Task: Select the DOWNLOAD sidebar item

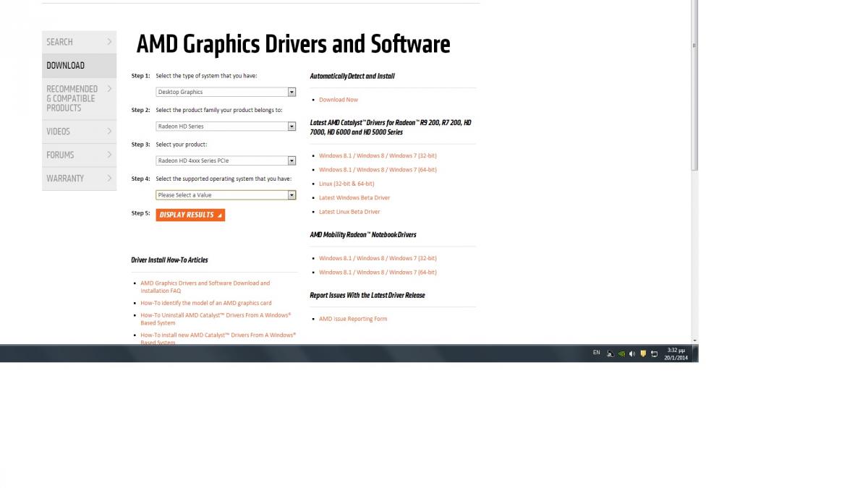Action: [x=79, y=65]
